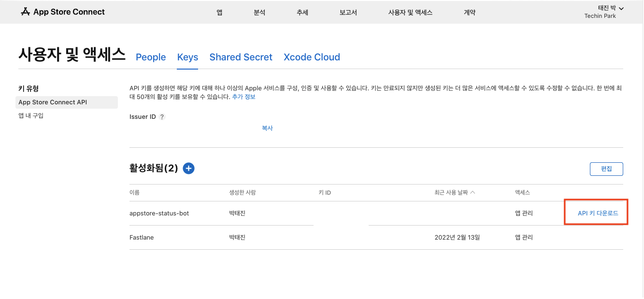Click the App Store Connect logo
The width and height of the screenshot is (644, 299).
(x=63, y=12)
